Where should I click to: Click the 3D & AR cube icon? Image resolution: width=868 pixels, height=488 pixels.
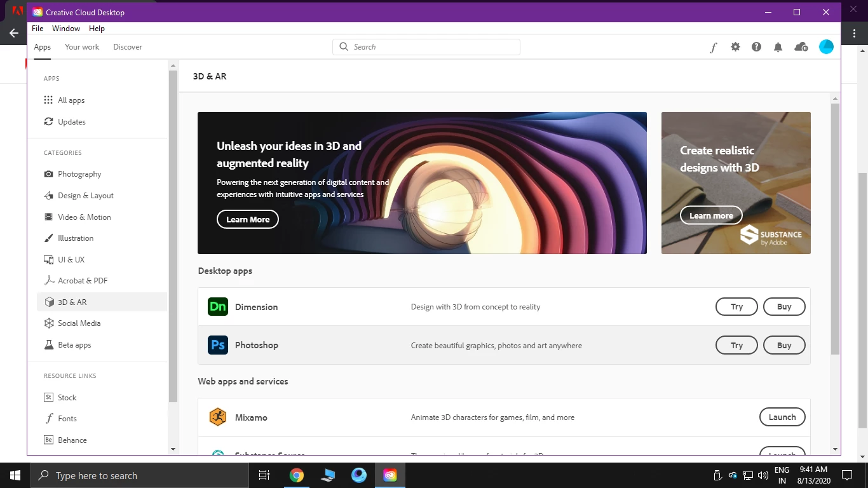[x=48, y=302]
